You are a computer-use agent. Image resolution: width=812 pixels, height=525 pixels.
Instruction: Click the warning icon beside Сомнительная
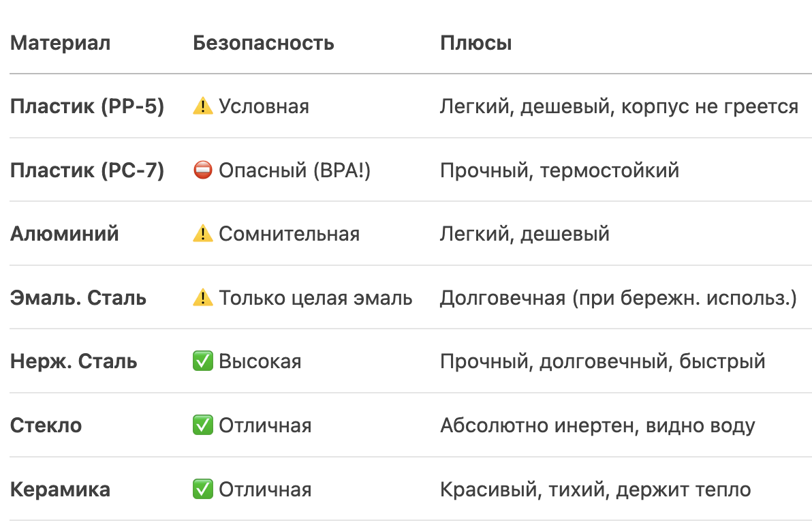(x=202, y=234)
